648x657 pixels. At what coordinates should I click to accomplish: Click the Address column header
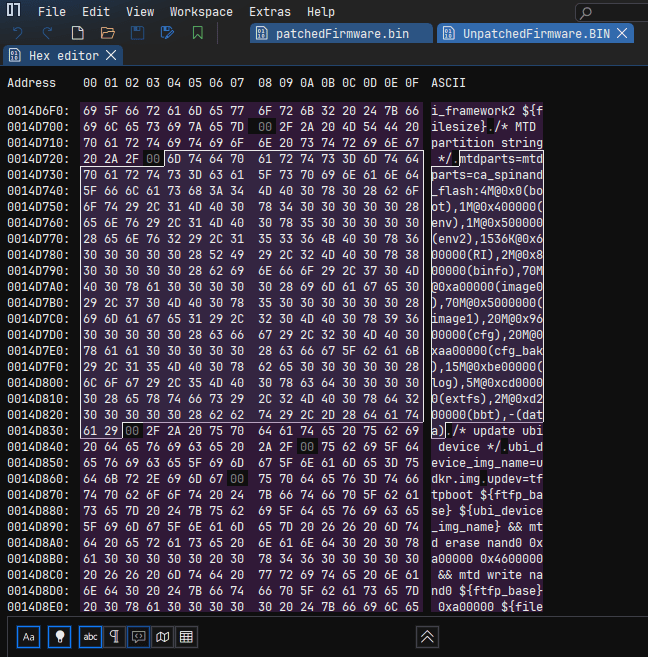pos(31,83)
